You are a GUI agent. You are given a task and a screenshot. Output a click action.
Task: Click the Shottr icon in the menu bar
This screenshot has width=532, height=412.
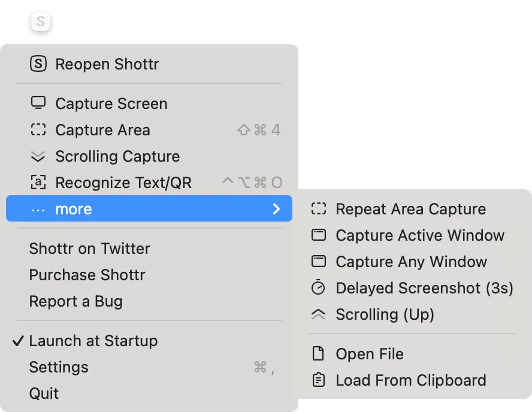[x=40, y=22]
